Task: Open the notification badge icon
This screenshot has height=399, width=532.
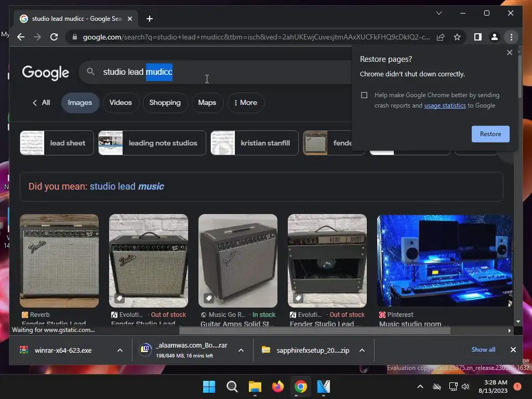Action: (517, 387)
